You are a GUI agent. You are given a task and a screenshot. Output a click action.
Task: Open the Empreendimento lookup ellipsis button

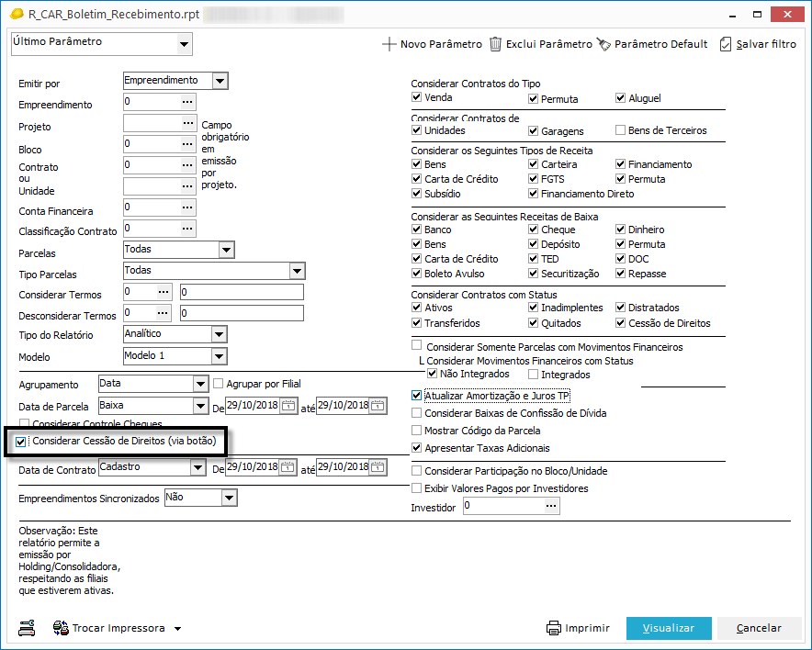tap(187, 102)
